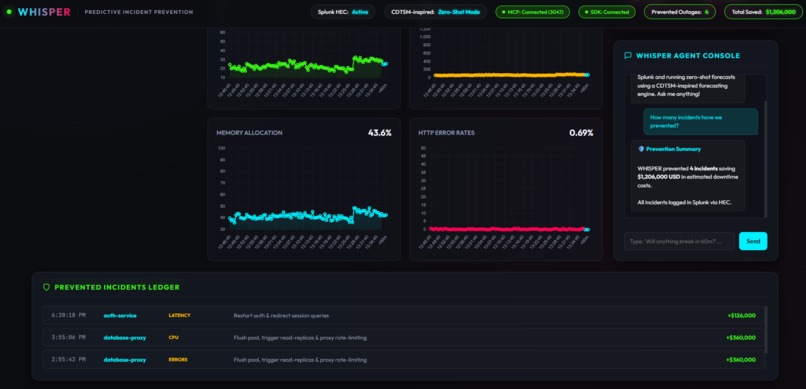Click the Prevention Summary shield icon
806x389 pixels.
(x=641, y=149)
